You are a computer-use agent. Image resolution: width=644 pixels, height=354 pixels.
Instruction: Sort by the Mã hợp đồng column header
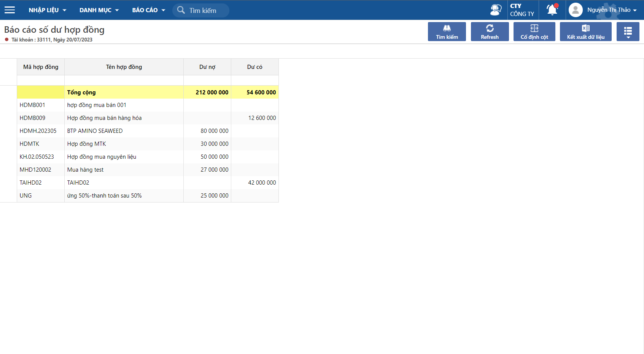click(41, 67)
